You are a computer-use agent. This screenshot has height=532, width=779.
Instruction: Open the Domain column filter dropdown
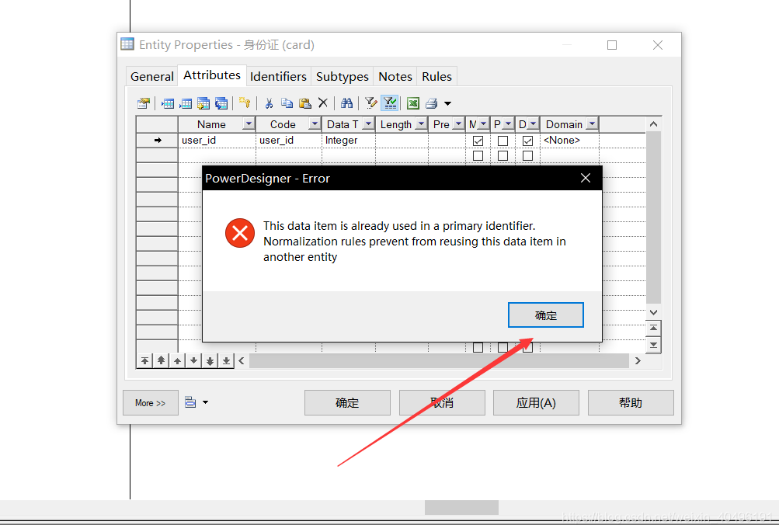tap(592, 123)
